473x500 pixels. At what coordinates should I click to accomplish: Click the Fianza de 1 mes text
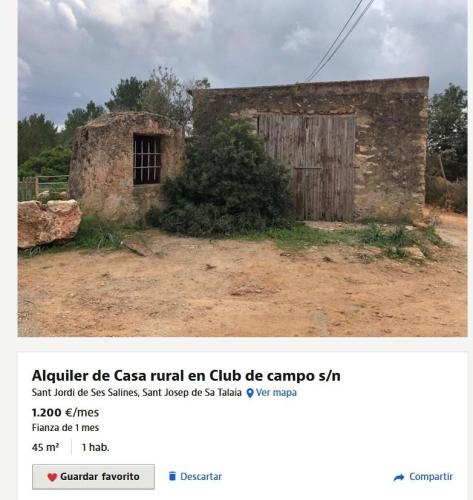click(x=65, y=428)
